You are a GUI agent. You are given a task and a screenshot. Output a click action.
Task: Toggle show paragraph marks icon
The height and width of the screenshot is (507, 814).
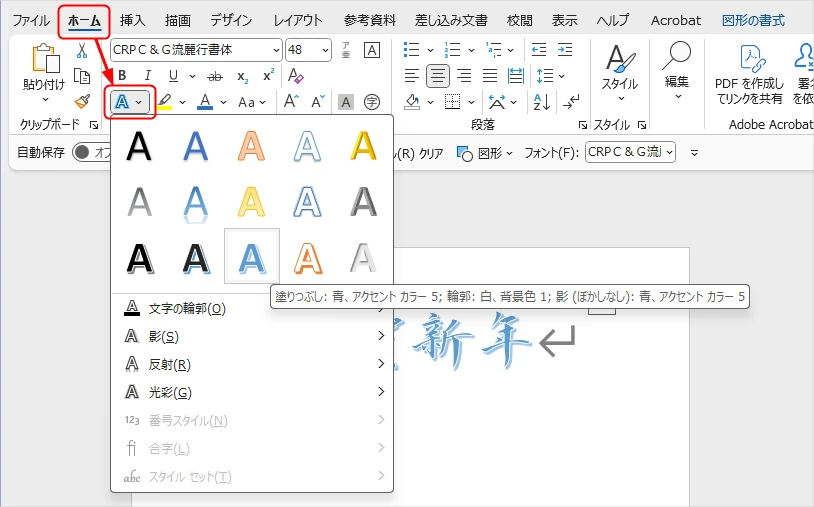(571, 102)
